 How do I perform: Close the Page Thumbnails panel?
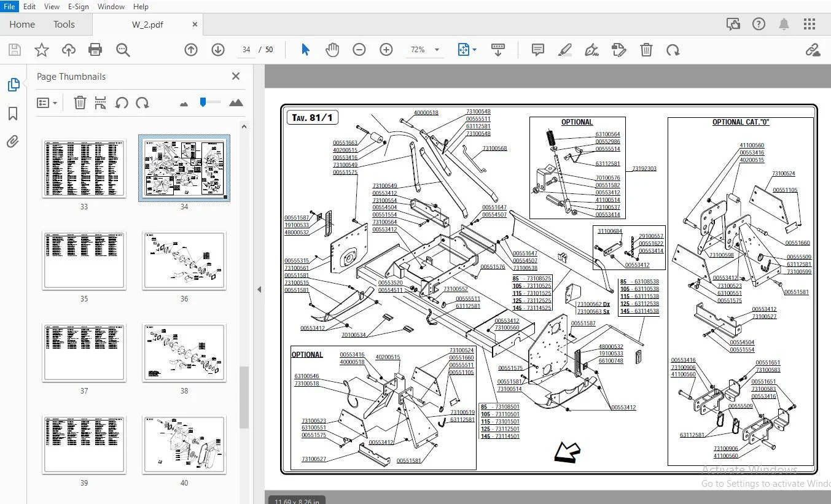(236, 76)
